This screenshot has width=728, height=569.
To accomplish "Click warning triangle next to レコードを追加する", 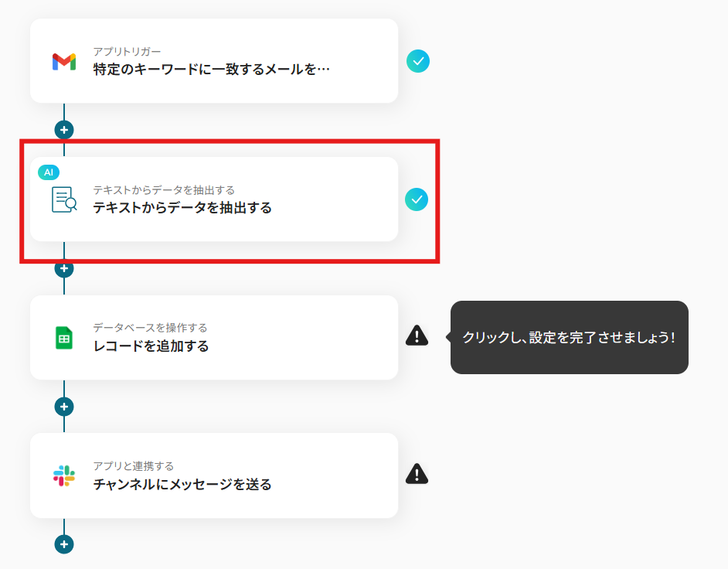I will pos(417,335).
